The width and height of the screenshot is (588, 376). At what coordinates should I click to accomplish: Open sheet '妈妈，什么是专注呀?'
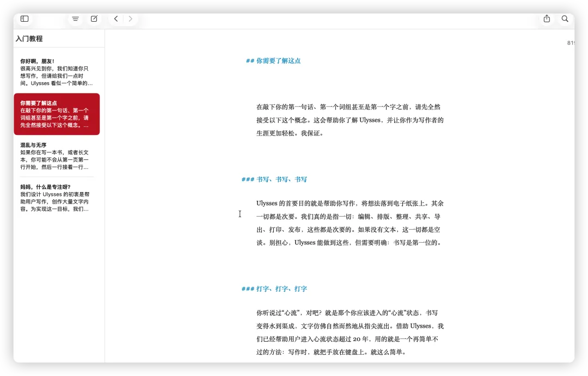point(57,198)
